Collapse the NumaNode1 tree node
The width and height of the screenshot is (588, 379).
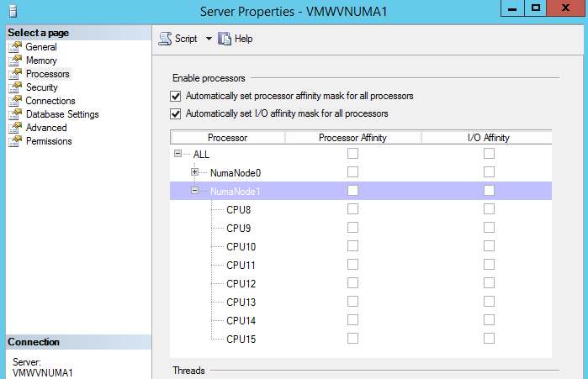[x=195, y=191]
